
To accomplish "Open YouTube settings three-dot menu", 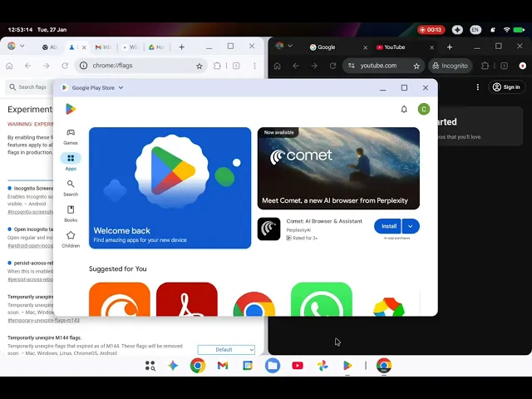I will [478, 87].
